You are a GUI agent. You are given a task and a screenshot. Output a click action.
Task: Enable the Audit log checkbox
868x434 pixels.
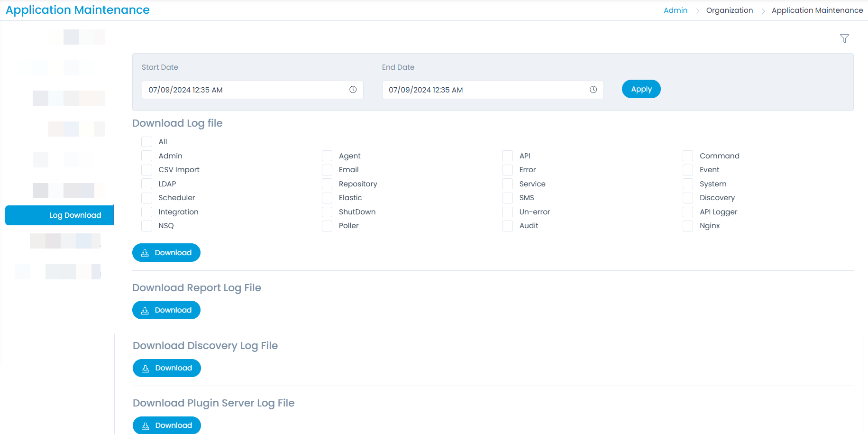click(507, 226)
